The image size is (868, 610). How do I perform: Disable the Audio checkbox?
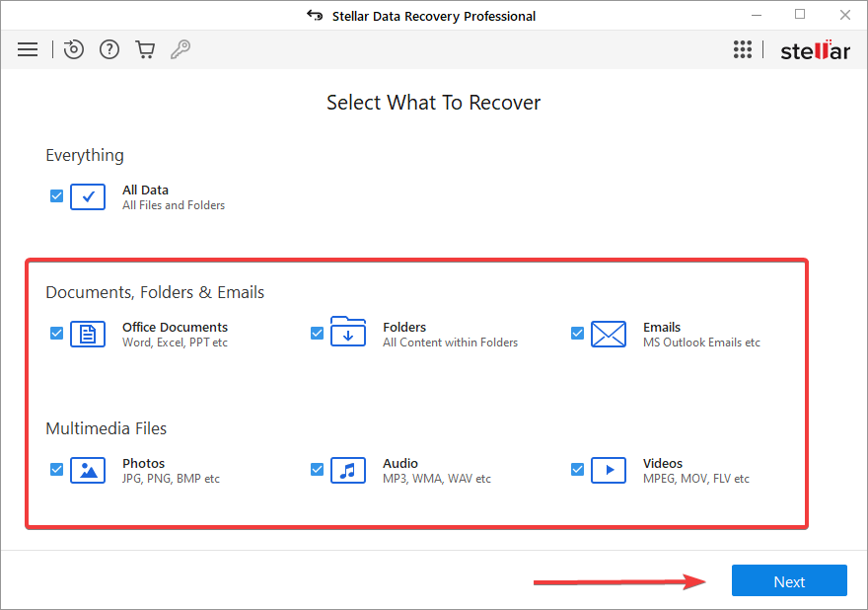click(x=317, y=469)
